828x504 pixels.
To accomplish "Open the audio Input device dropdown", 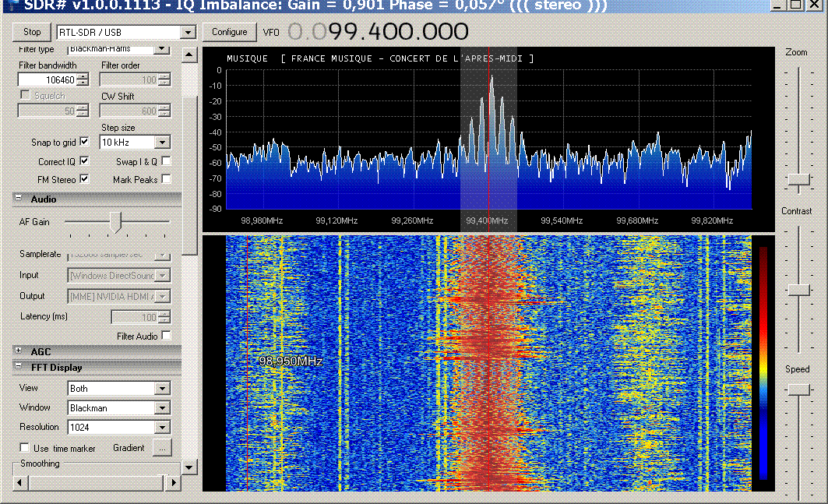I will 163,275.
